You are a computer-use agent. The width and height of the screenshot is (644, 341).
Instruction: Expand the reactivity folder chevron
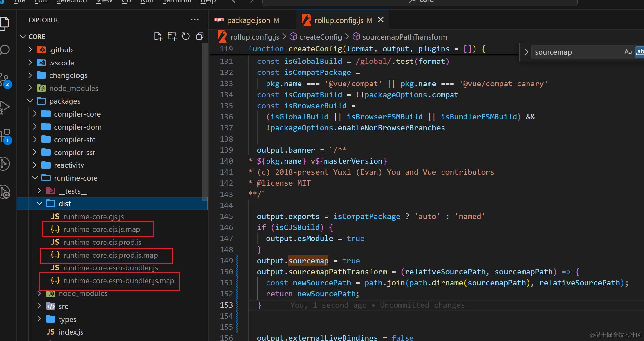(x=35, y=165)
